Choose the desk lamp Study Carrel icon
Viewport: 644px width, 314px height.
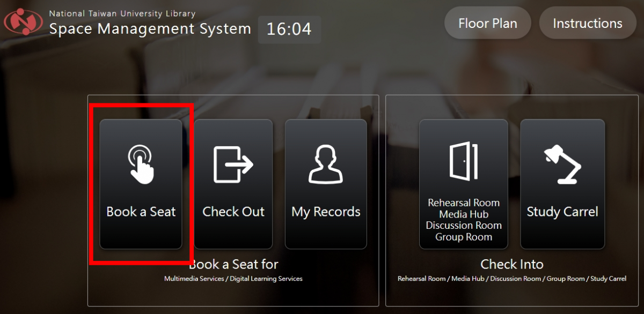[562, 165]
